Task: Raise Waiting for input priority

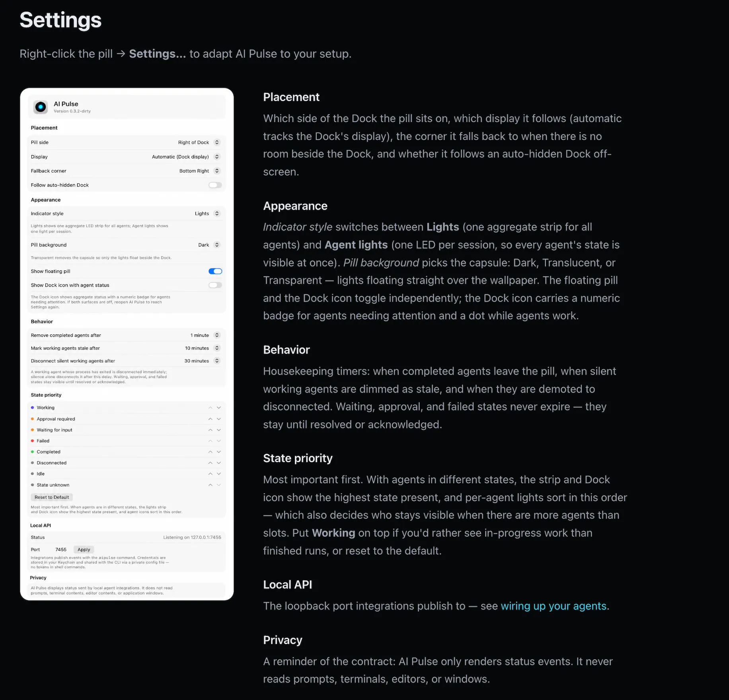Action: [x=210, y=430]
